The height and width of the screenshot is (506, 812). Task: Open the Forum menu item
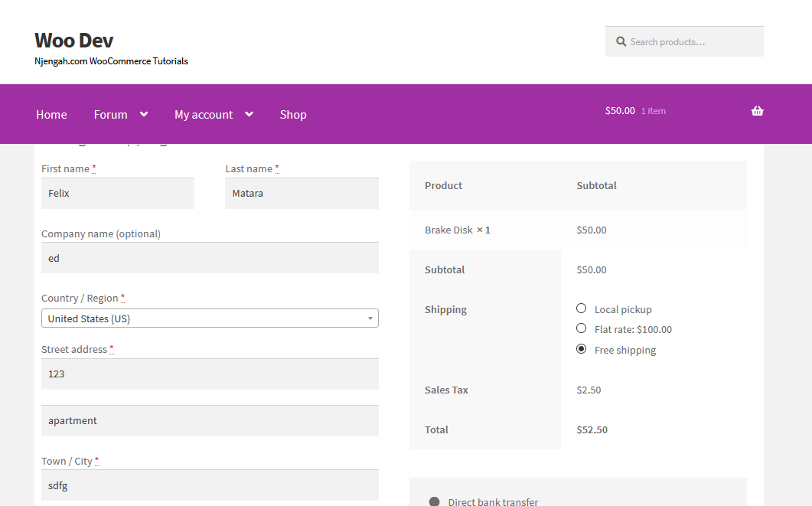(x=110, y=115)
